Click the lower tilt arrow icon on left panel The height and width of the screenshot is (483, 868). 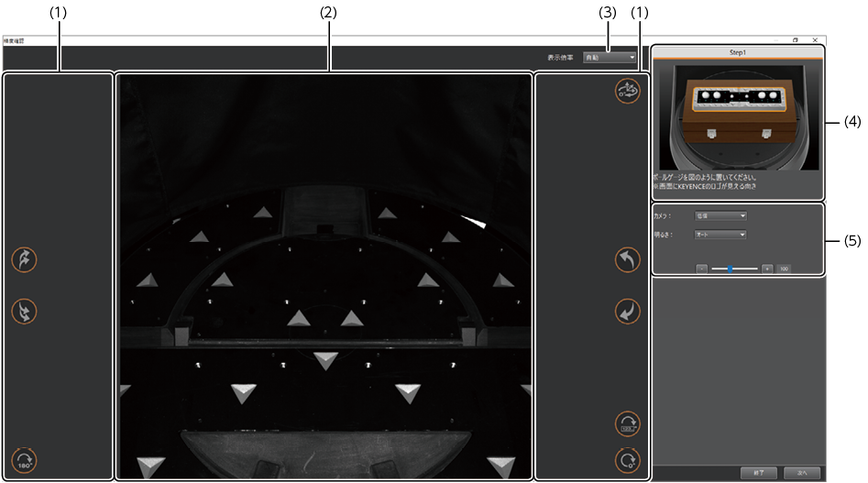(25, 312)
